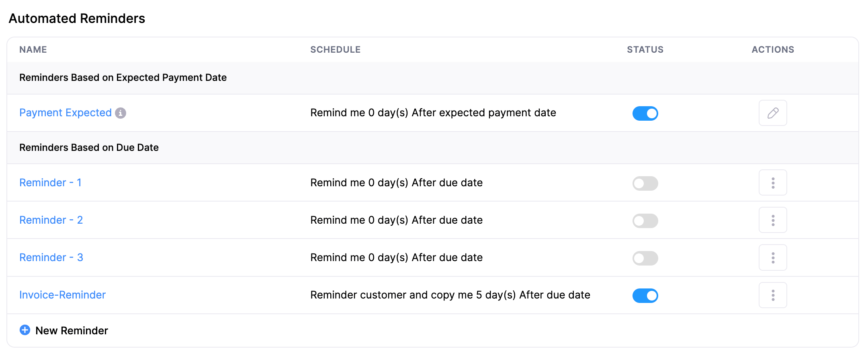Disable the Invoice-Reminder status toggle

(x=645, y=295)
